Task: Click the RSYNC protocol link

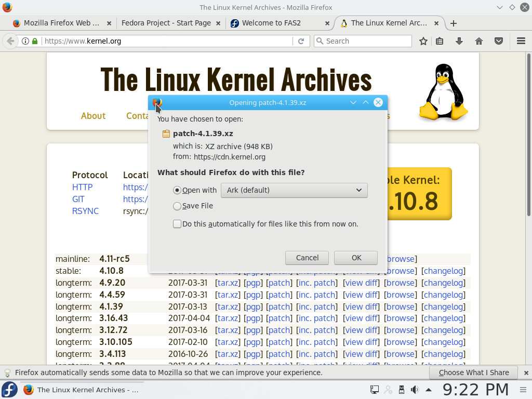Action: point(85,211)
